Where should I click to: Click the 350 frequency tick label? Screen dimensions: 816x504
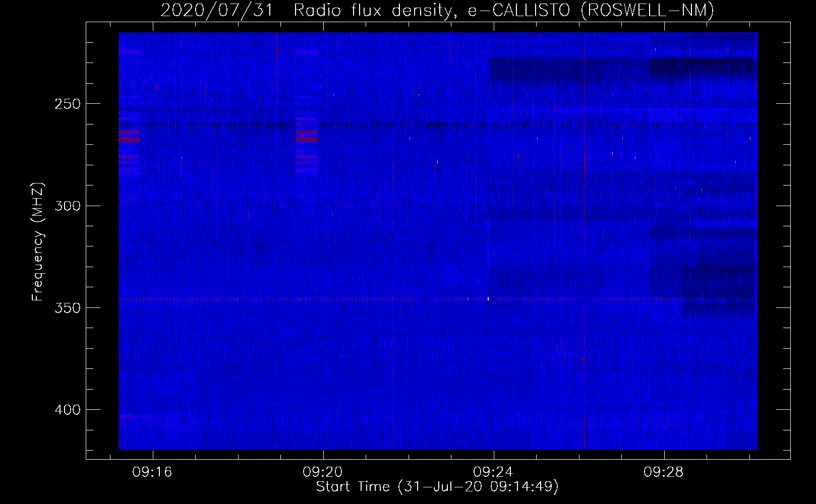pyautogui.click(x=68, y=308)
